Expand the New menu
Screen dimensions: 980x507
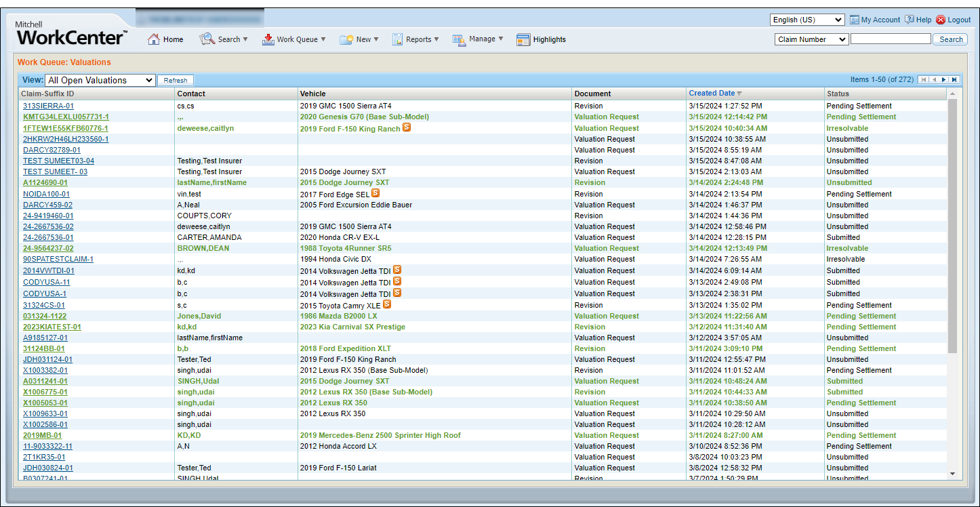point(359,39)
